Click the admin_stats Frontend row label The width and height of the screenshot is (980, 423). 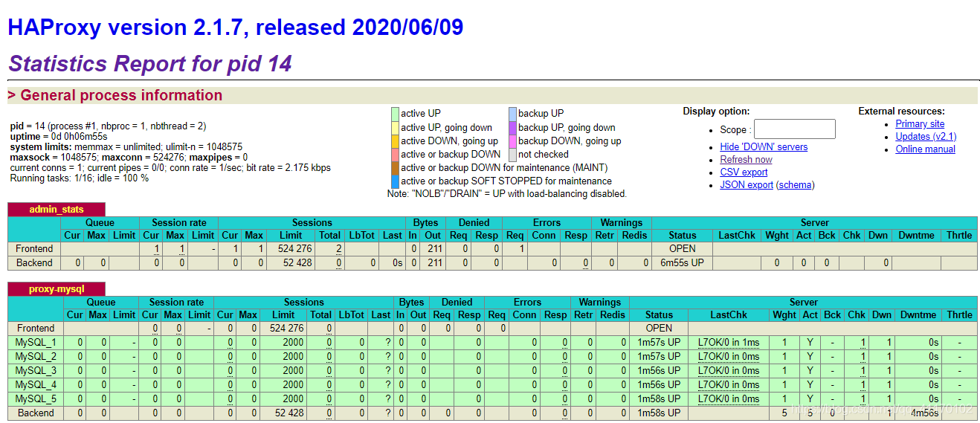(34, 248)
